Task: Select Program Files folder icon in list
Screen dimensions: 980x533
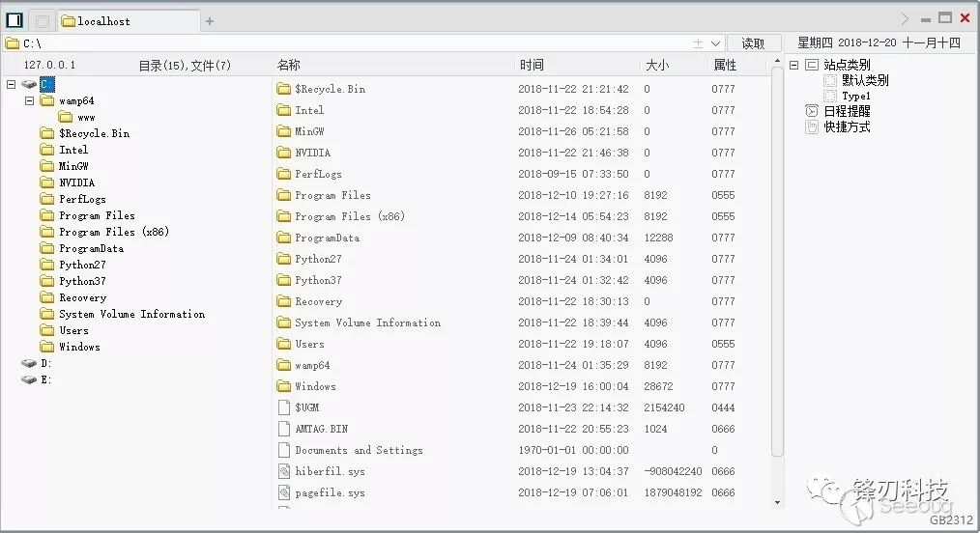Action: tap(284, 195)
